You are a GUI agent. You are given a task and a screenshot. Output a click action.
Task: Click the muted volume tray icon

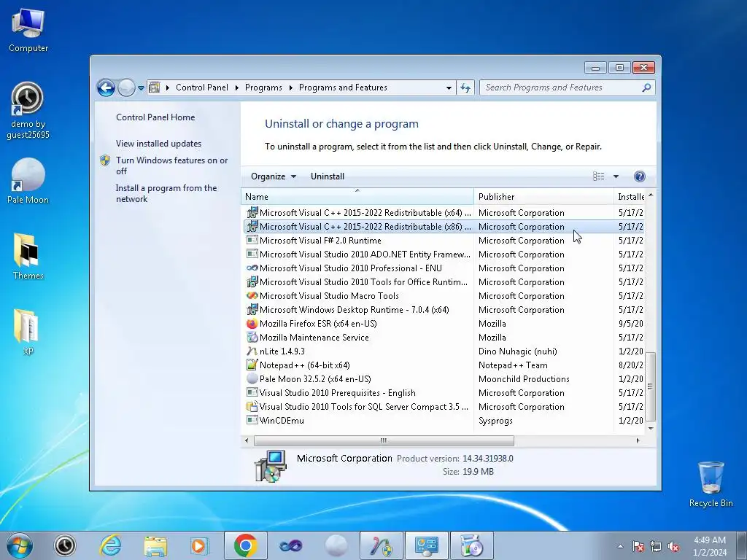point(673,546)
